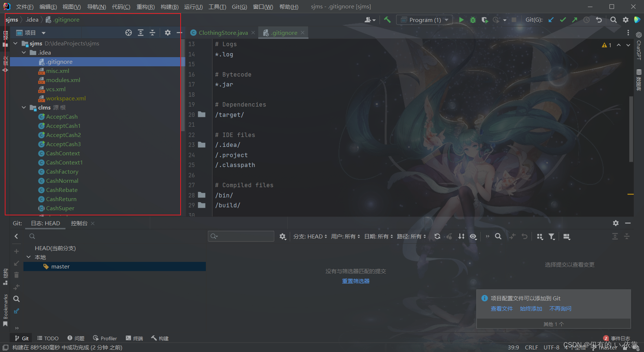Screen dimensions: 644x352
Task: Run with coverage shield icon
Action: point(485,20)
